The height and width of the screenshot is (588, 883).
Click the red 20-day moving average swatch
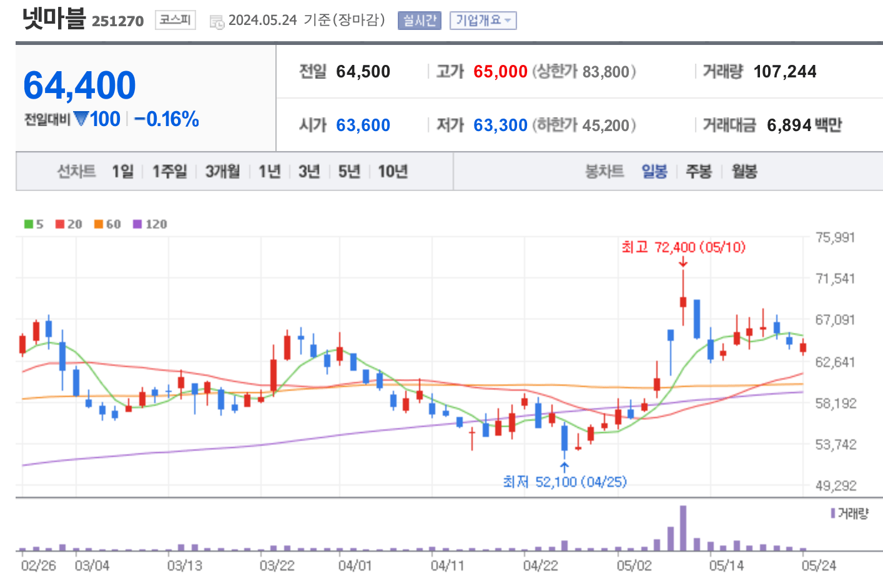click(x=60, y=224)
